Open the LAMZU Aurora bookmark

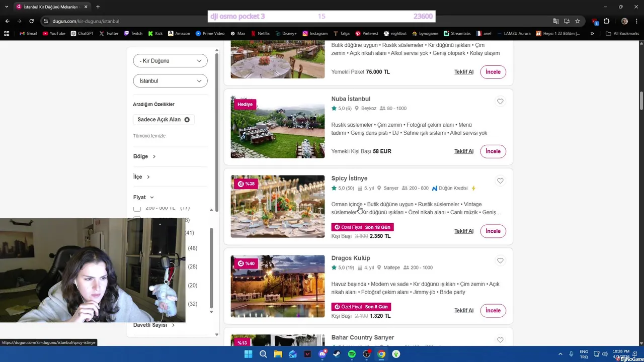click(513, 34)
